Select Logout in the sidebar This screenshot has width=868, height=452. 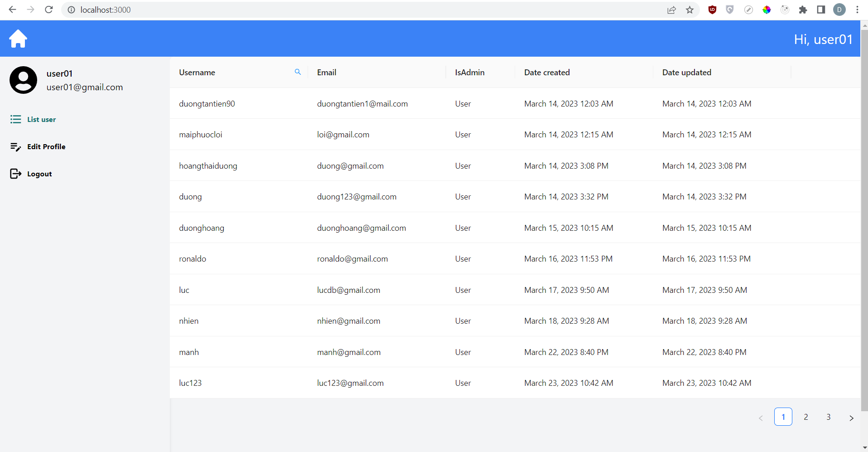(39, 174)
